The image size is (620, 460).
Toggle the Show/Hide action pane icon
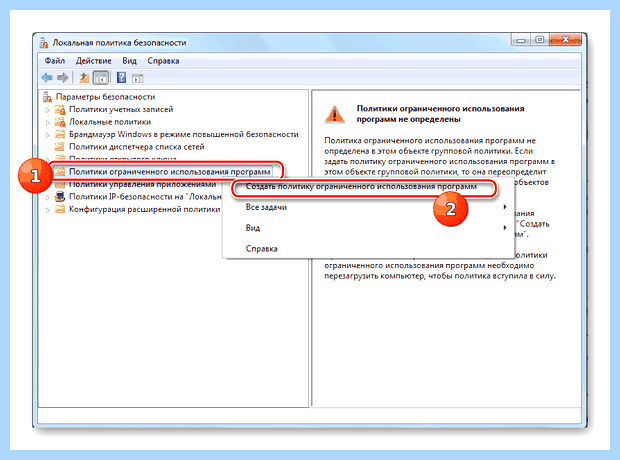[138, 78]
